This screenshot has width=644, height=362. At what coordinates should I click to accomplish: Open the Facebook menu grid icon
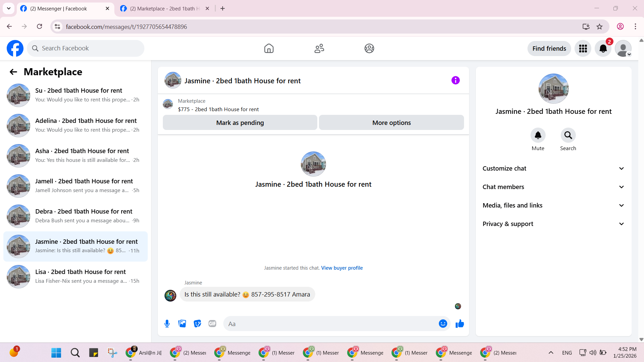(x=583, y=49)
